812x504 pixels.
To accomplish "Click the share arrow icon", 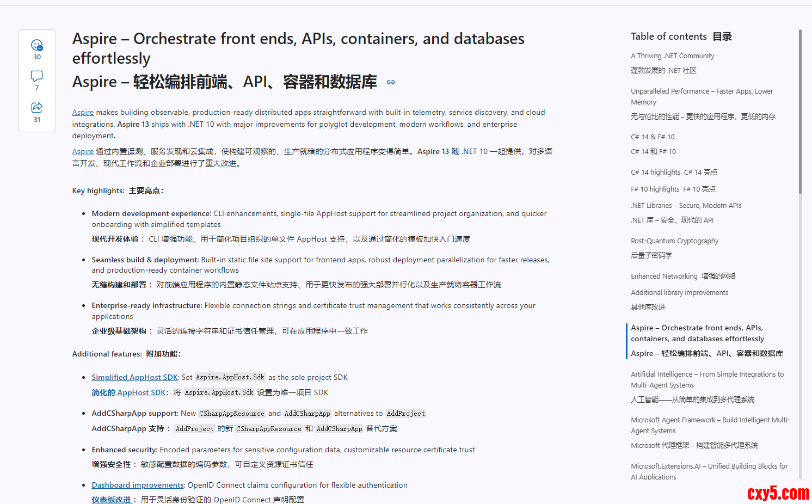I will click(x=37, y=108).
